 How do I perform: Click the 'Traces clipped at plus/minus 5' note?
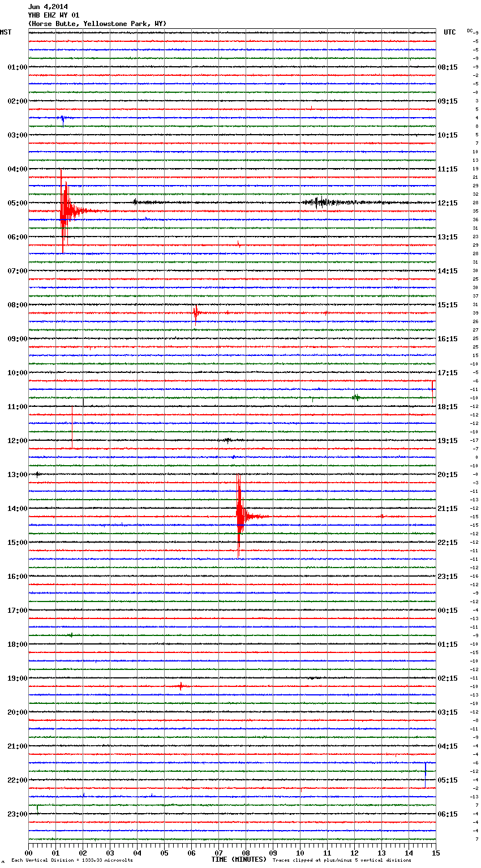(342, 861)
